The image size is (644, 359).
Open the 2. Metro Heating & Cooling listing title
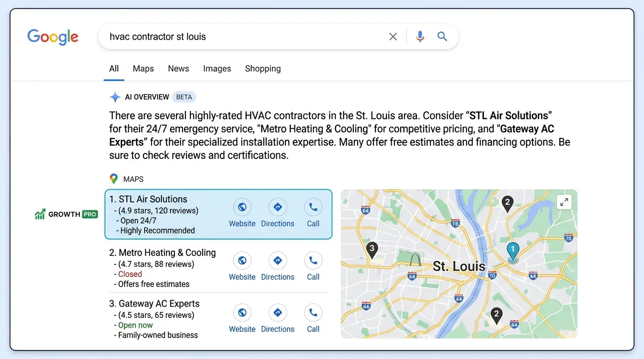(x=162, y=253)
